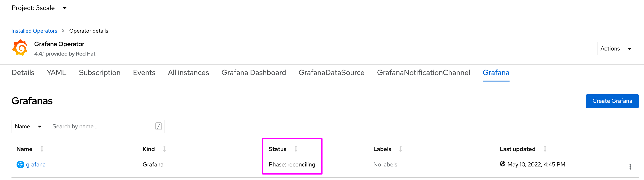This screenshot has height=180, width=644.
Task: Open the grafana instance link
Action: (36, 165)
